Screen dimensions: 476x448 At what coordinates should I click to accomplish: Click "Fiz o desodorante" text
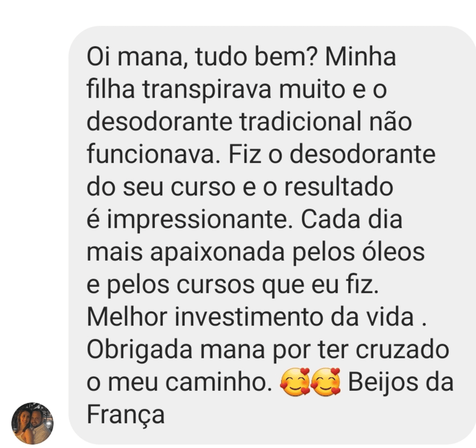332,154
